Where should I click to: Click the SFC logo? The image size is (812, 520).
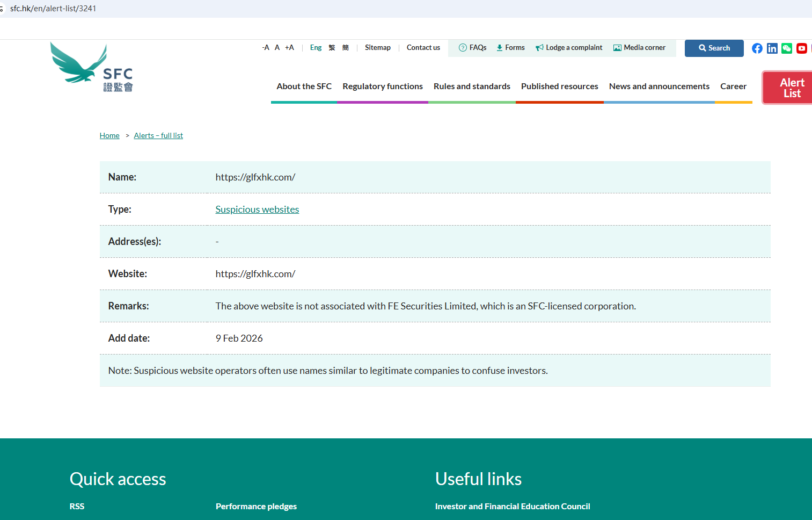[91, 68]
